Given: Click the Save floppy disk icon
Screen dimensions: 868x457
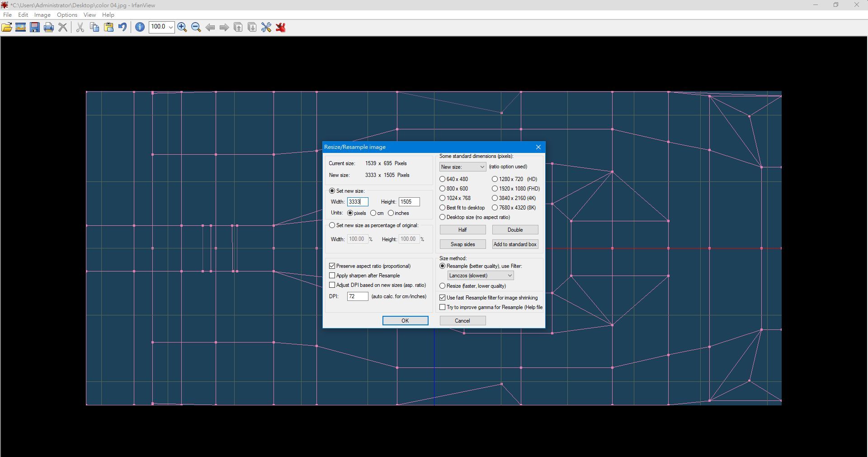Looking at the screenshot, I should [35, 28].
